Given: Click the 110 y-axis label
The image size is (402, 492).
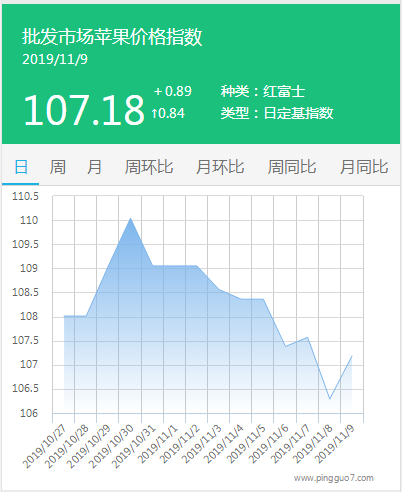Looking at the screenshot, I should tap(29, 220).
